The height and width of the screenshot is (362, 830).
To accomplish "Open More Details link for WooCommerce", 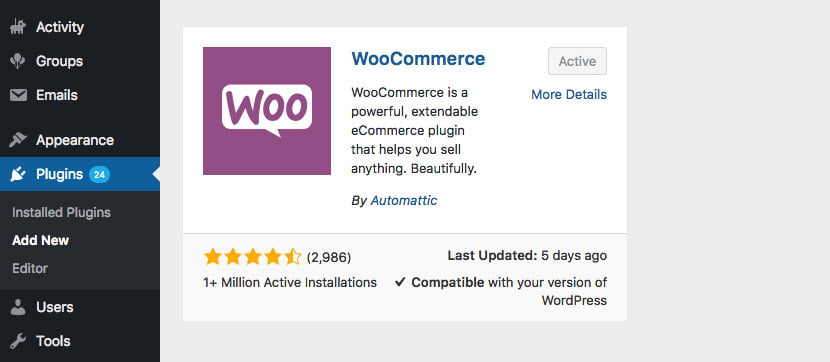I will [569, 95].
